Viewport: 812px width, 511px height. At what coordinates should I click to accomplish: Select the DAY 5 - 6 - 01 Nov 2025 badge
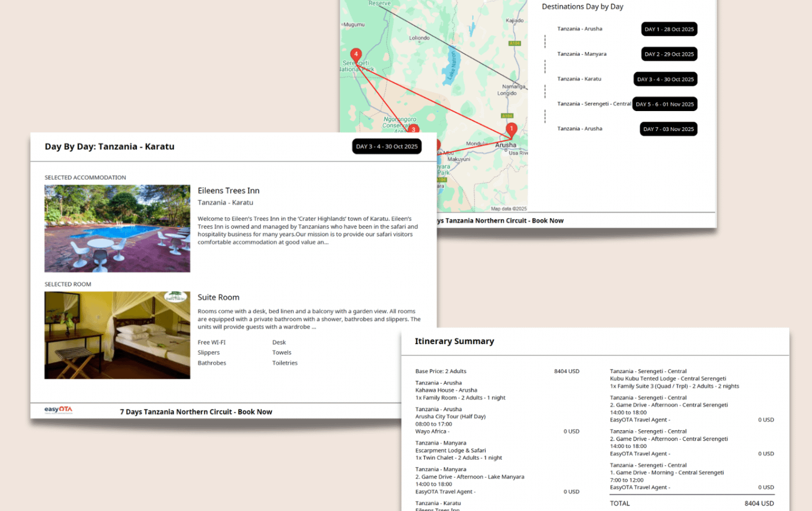pos(665,104)
